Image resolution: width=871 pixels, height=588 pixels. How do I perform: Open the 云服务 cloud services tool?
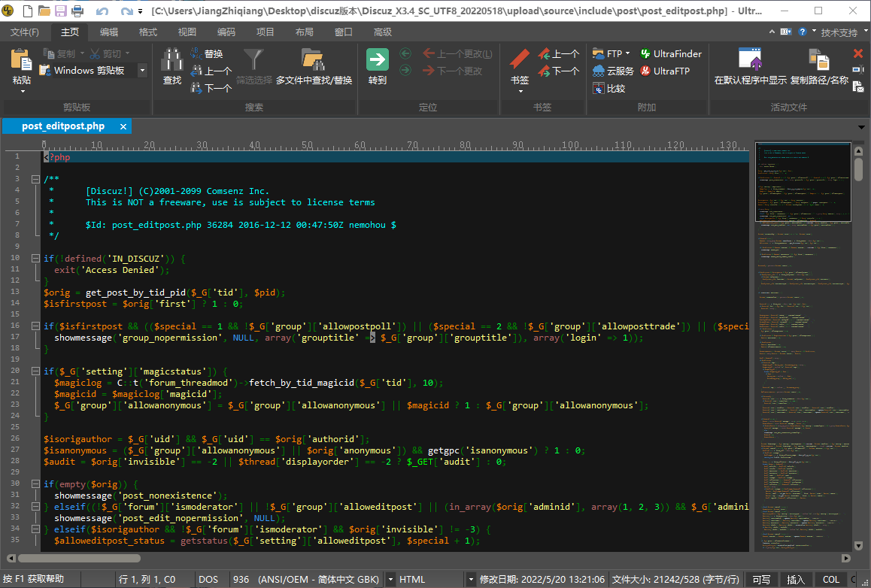[613, 71]
